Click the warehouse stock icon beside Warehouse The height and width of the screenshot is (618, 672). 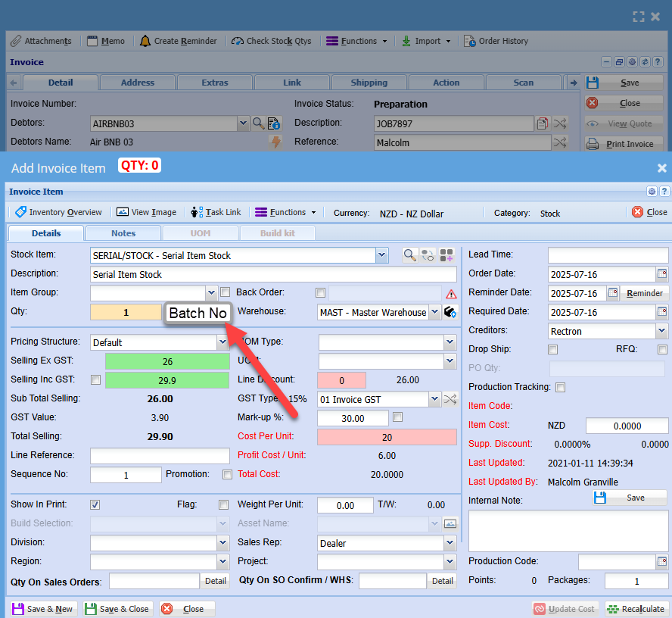[x=451, y=312]
